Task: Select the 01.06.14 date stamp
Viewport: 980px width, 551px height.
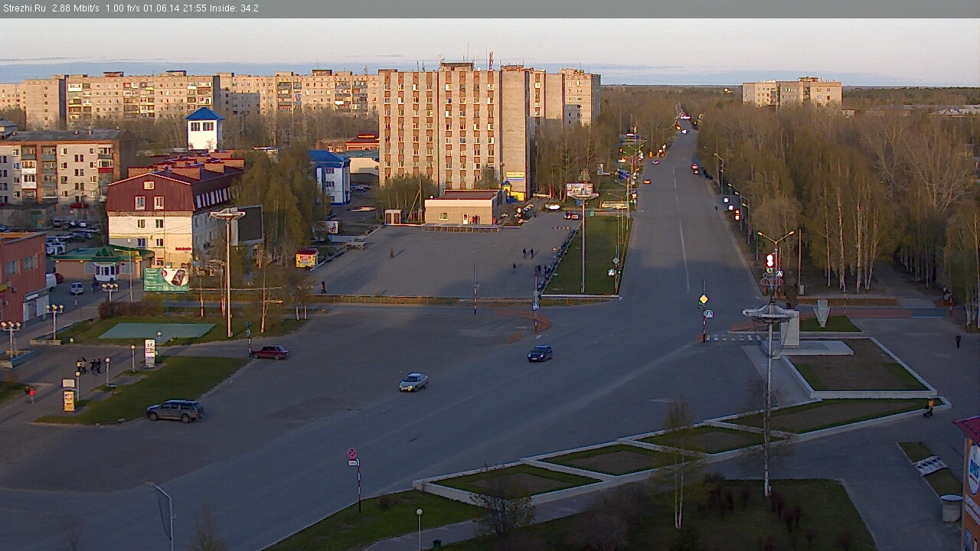Action: click(162, 8)
